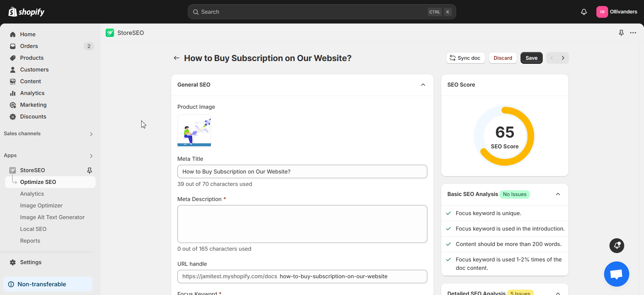
Task: Unpin StoreSEO from the sidebar
Action: tap(90, 170)
